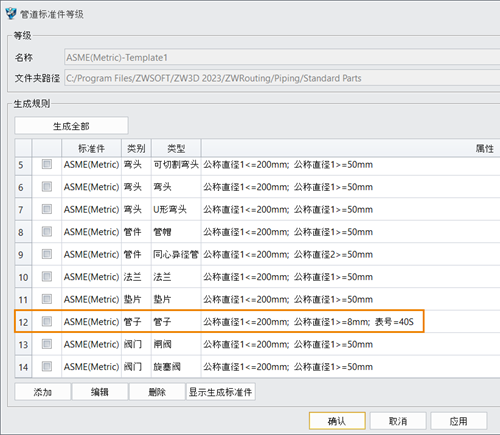Confirm with the 确认 button
Screen dimensions: 500x435
tap(337, 421)
